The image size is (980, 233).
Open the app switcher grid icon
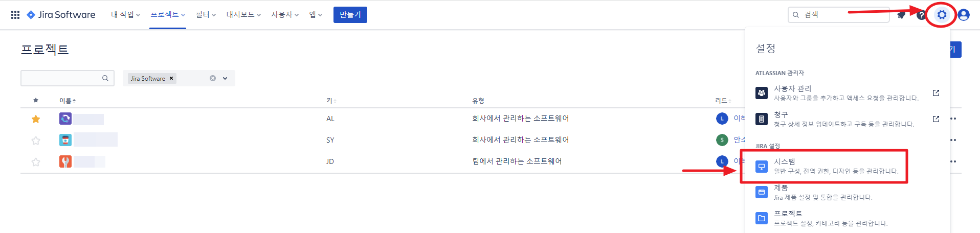15,15
